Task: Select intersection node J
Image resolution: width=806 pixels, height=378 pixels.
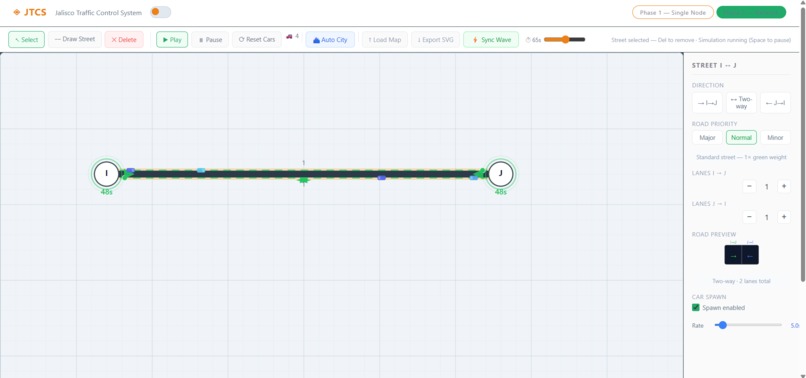Action: coord(500,173)
